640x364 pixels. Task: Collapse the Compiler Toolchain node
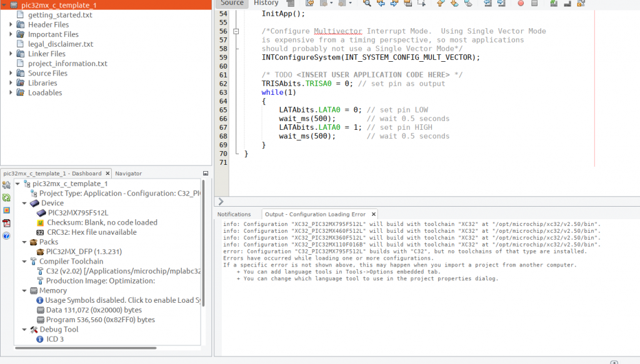(x=24, y=262)
